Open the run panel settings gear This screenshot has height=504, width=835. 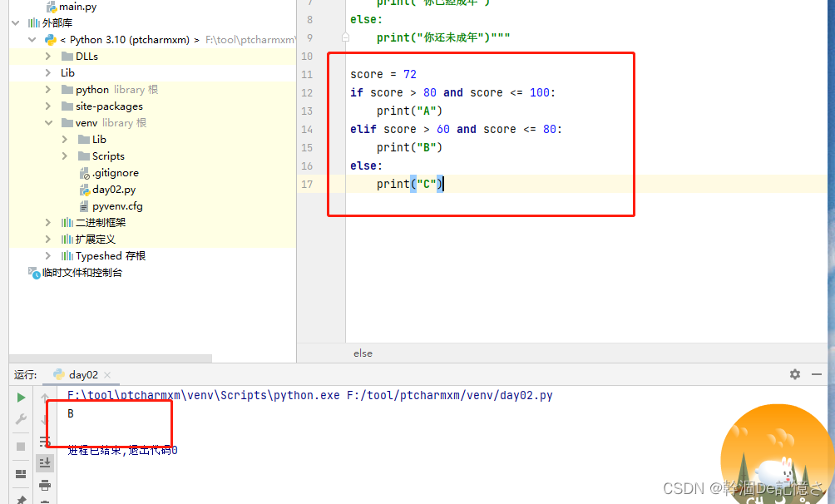tap(795, 374)
